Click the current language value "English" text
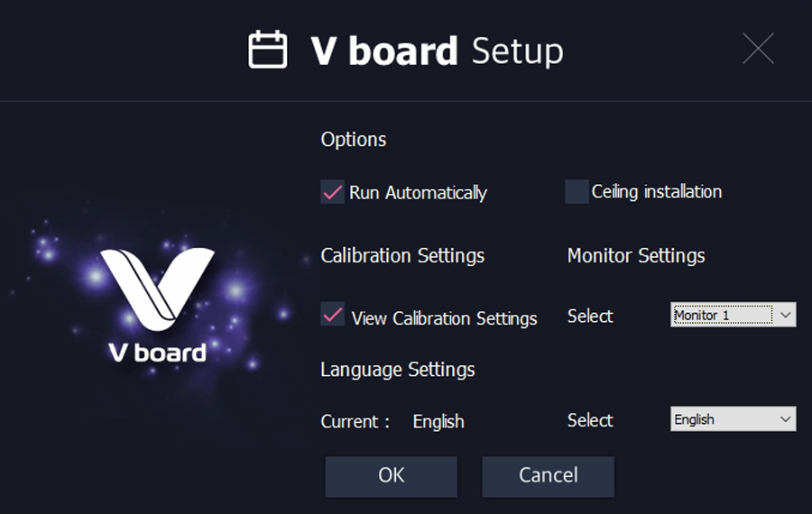The height and width of the screenshot is (514, 812). click(438, 421)
